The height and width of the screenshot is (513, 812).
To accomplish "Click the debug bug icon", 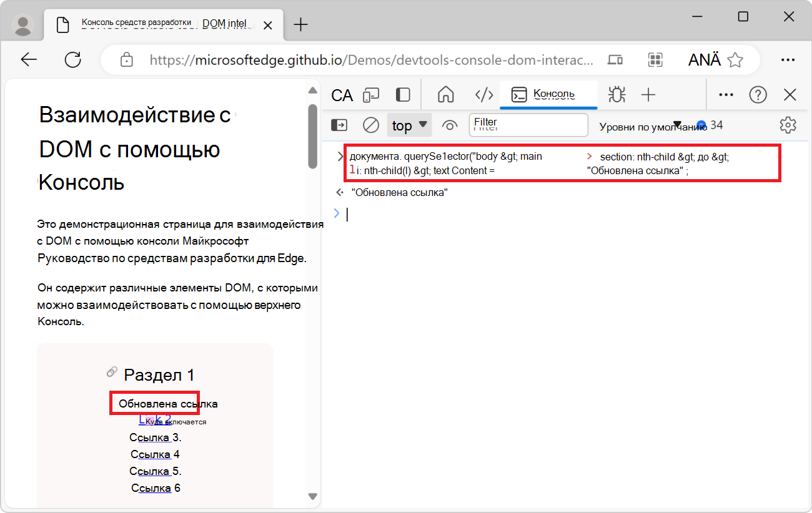I will pos(616,95).
